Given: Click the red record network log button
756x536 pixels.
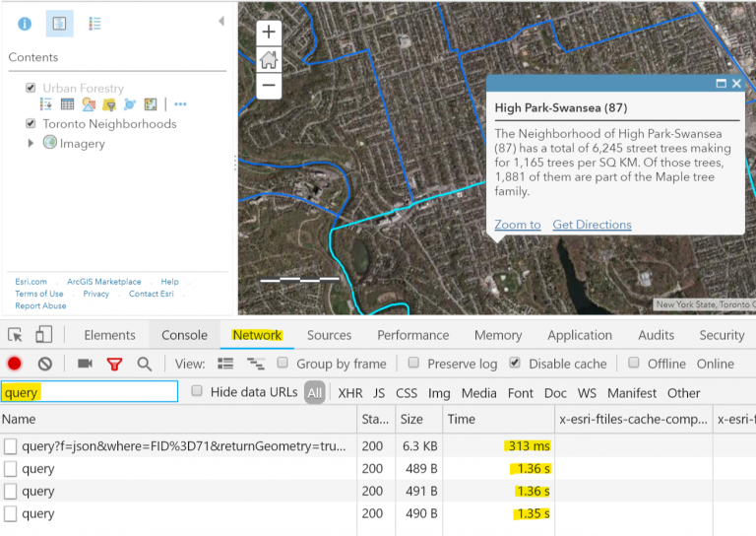Looking at the screenshot, I should (x=15, y=364).
